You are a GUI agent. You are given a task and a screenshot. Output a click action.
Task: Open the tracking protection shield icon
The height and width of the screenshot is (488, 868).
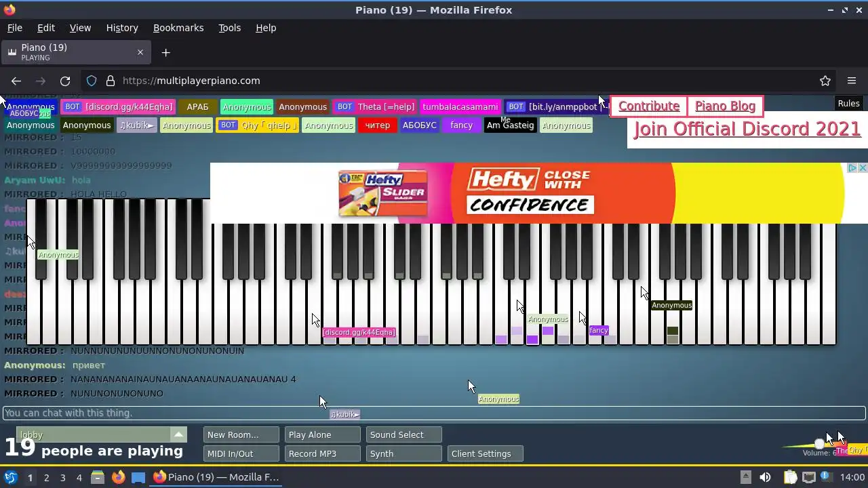pos(92,81)
